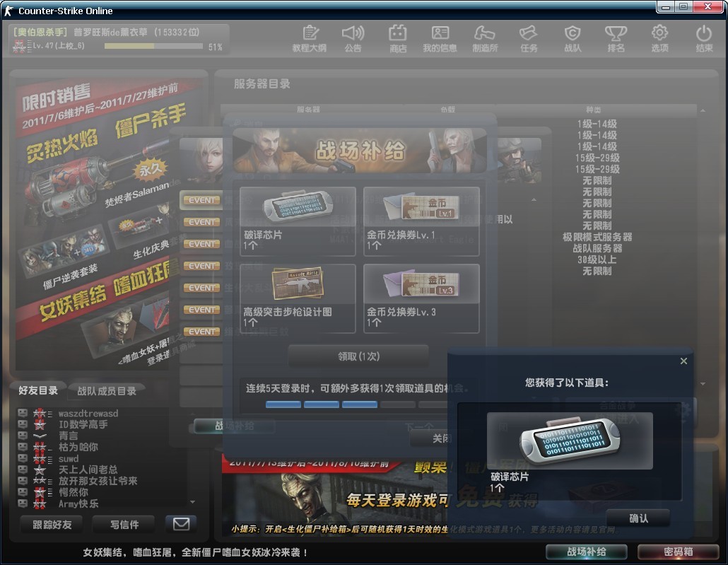
Task: Open 战场补给 button at bottom bar
Action: click(587, 552)
